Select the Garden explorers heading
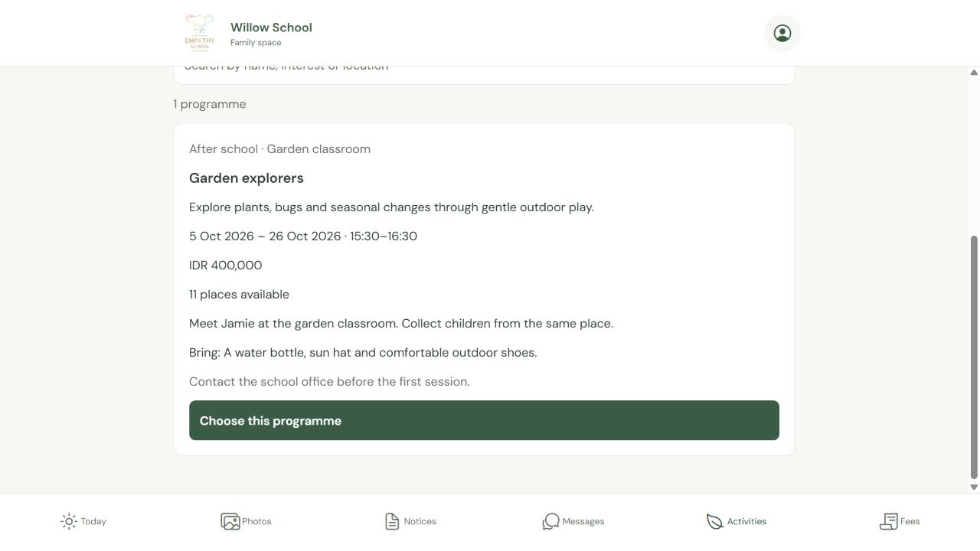Viewport: 980px width, 551px height. click(x=247, y=178)
